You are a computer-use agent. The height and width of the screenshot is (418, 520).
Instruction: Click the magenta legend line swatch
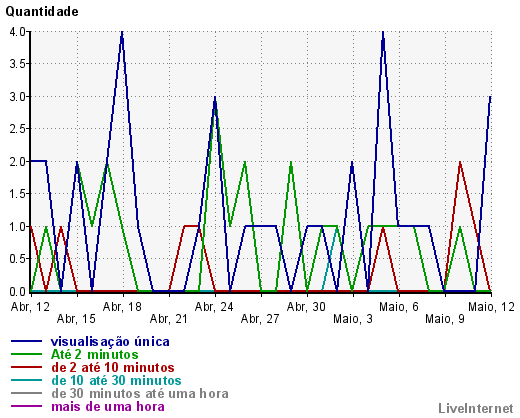26,406
